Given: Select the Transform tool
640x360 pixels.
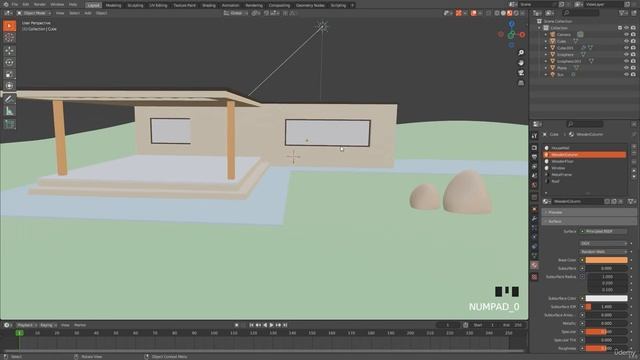Looking at the screenshot, I should click(x=9, y=86).
